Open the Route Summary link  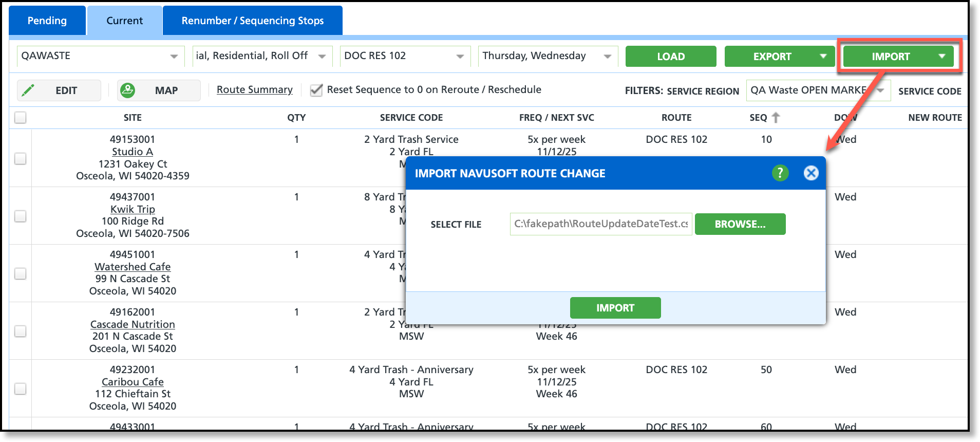pos(255,90)
